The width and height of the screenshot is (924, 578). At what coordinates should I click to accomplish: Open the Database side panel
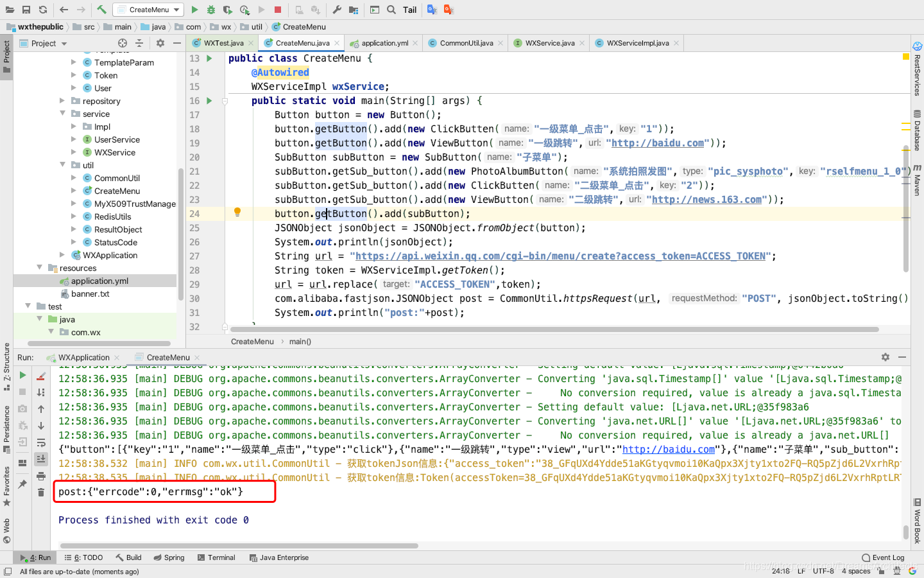coord(917,130)
